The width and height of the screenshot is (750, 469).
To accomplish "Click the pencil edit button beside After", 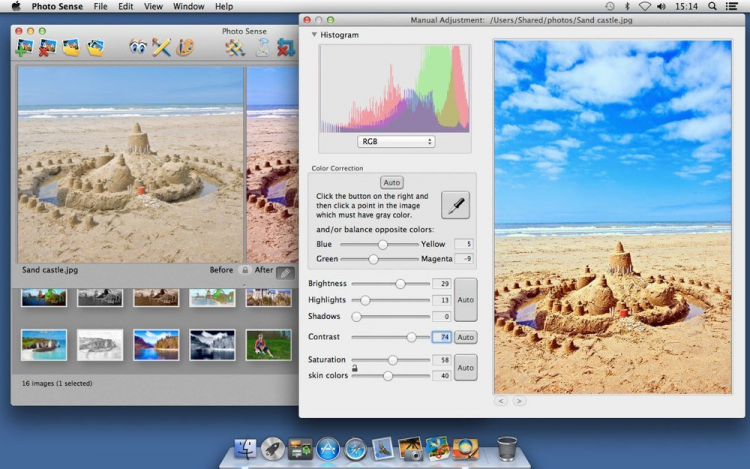I will pos(286,271).
